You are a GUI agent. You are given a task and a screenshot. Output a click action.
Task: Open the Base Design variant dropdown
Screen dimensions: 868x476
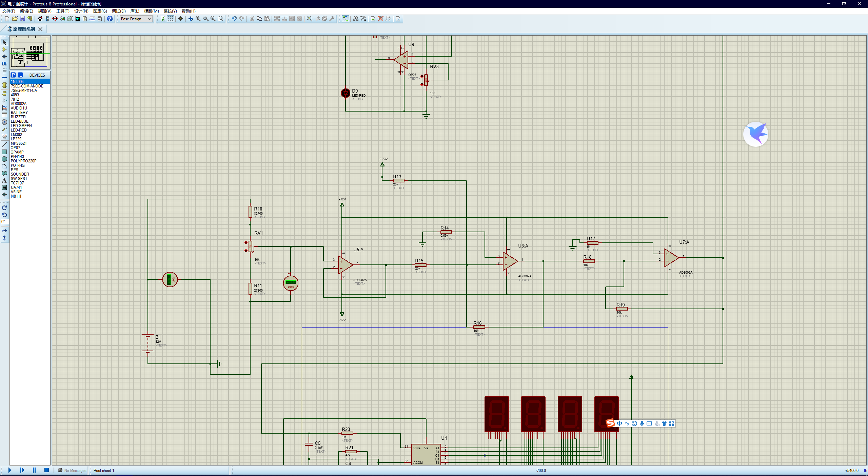(136, 19)
